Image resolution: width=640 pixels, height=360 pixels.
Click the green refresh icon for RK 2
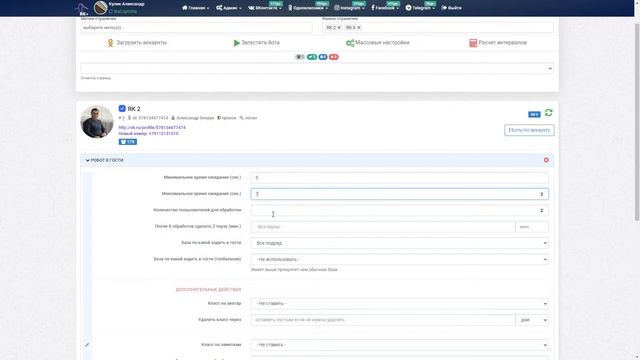(549, 113)
